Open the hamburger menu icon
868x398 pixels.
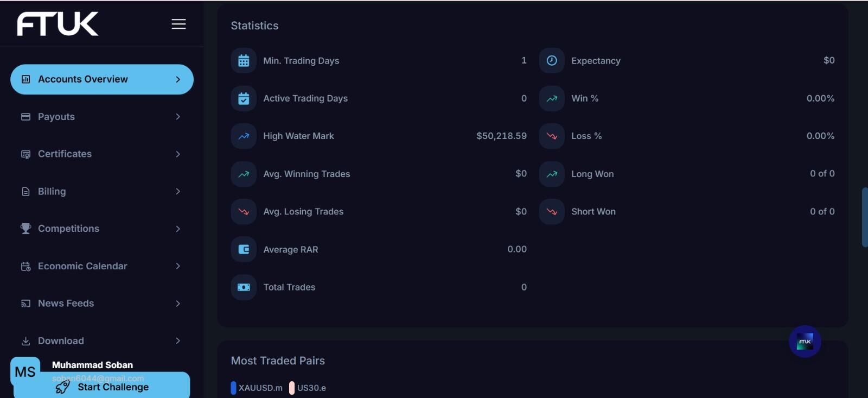tap(178, 24)
